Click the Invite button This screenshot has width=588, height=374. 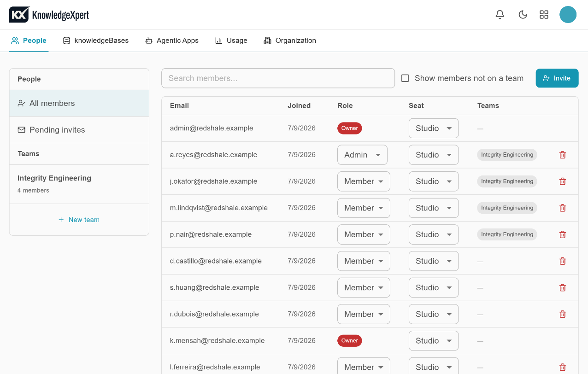click(x=557, y=78)
